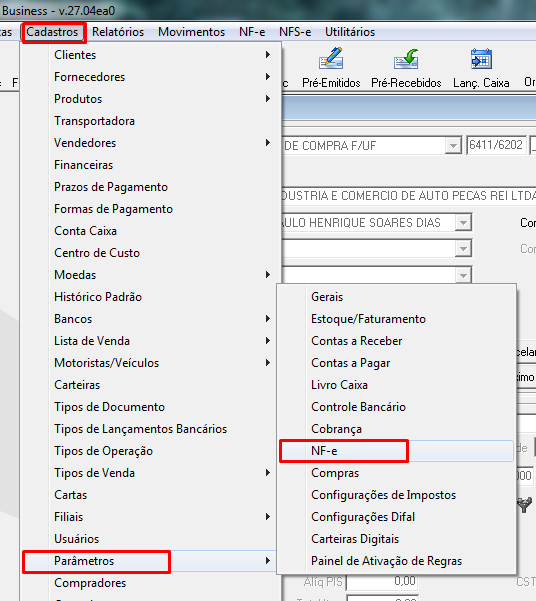Choose NF-e in Parâmetros submenu
The width and height of the screenshot is (536, 601).
click(x=396, y=451)
